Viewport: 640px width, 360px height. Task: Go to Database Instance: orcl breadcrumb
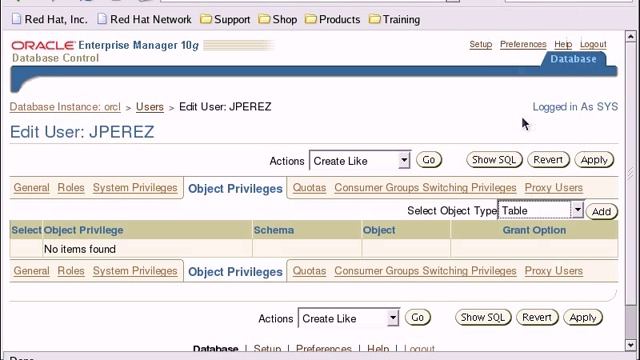coord(65,107)
